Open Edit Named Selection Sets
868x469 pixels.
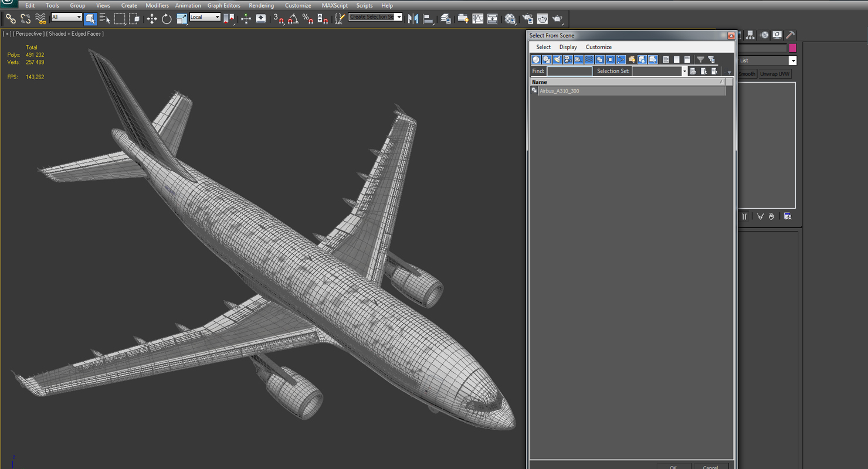coord(339,19)
